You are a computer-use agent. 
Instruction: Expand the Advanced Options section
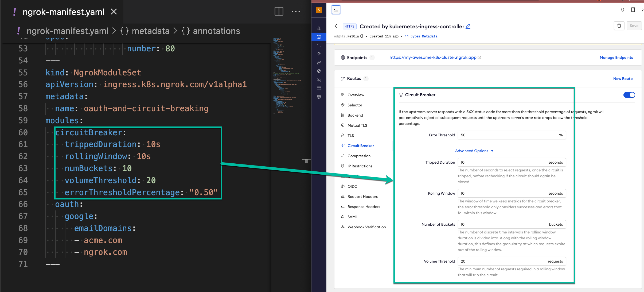(x=474, y=151)
